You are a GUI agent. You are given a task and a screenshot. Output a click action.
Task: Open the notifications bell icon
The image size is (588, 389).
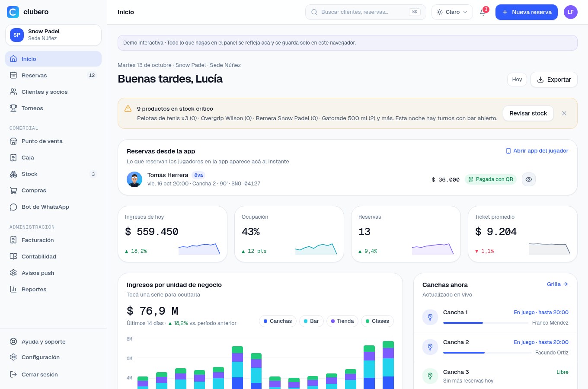[483, 12]
